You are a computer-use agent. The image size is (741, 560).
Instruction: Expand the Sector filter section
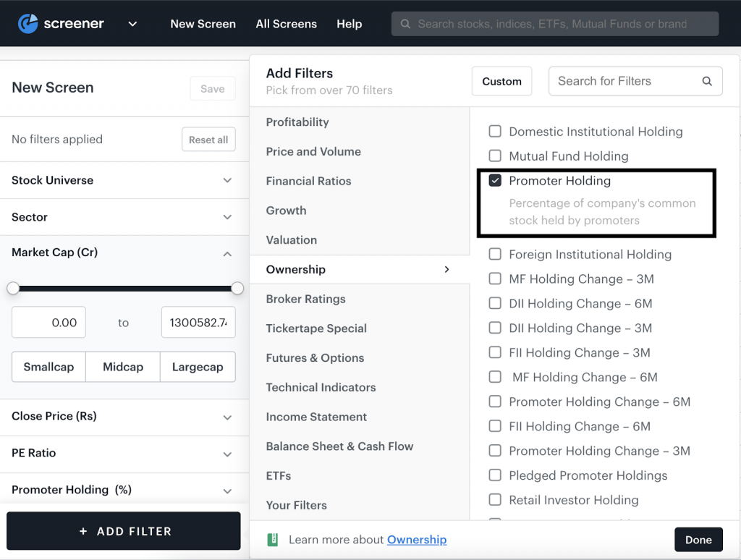point(124,217)
